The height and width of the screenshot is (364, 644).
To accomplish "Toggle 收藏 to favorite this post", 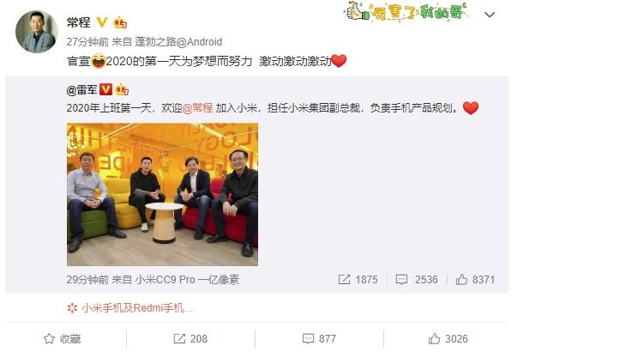I will tap(62, 339).
